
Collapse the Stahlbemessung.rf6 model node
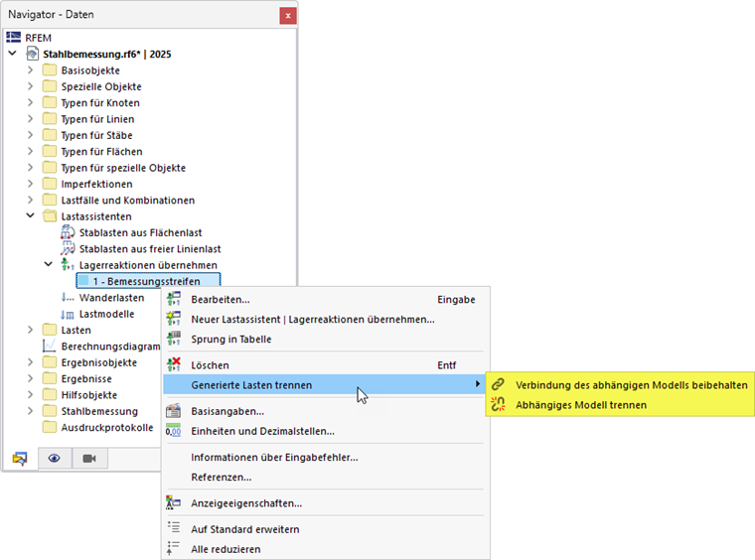click(x=13, y=54)
